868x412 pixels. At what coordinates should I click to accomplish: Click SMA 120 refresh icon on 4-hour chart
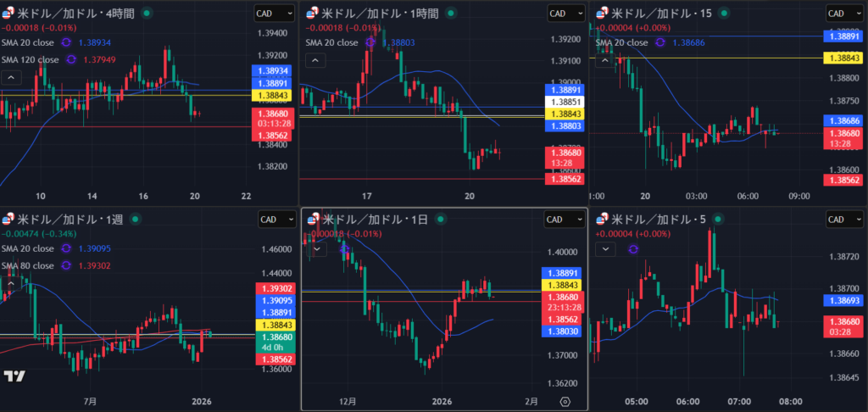point(71,59)
